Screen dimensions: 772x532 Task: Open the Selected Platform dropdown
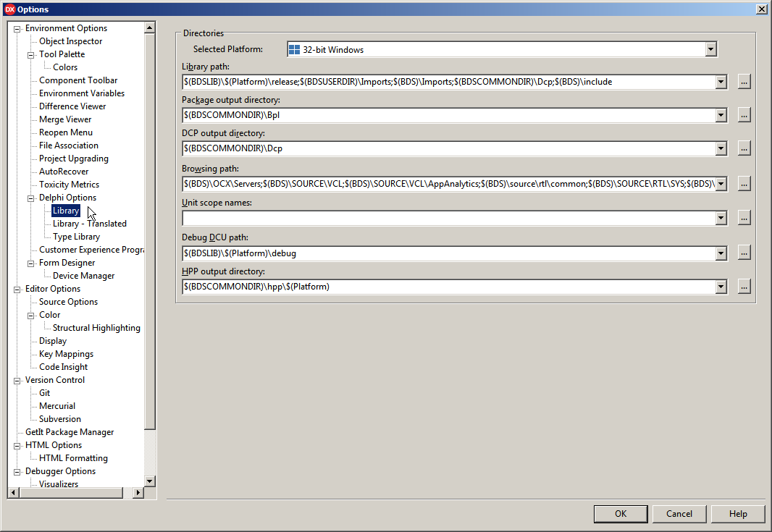click(710, 49)
